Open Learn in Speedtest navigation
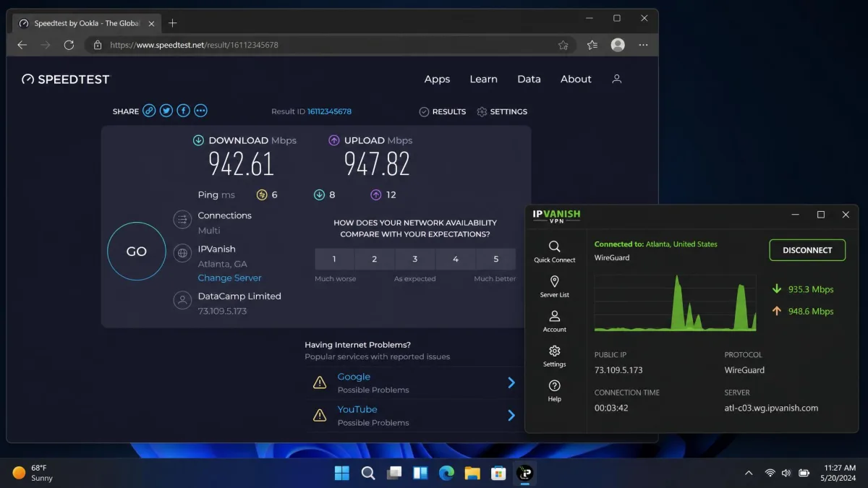The image size is (868, 488). [x=483, y=80]
